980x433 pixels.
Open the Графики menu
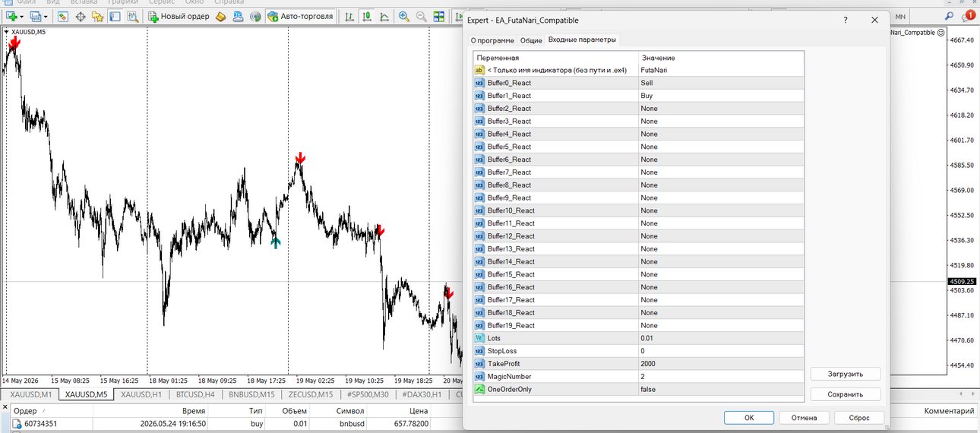123,2
